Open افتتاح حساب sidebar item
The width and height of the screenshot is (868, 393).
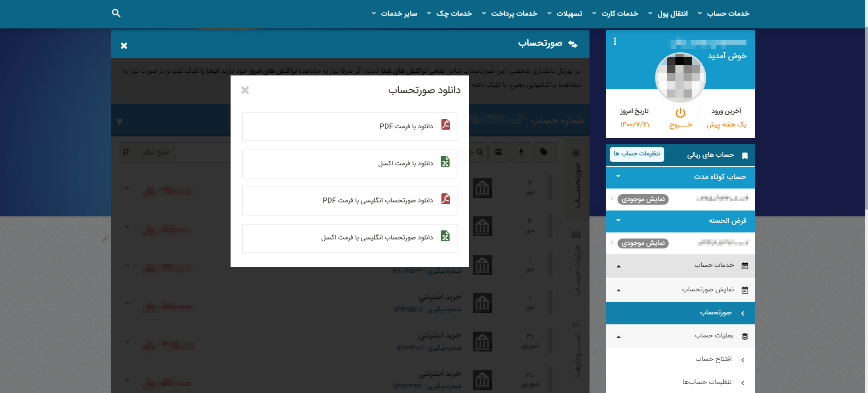(x=680, y=360)
